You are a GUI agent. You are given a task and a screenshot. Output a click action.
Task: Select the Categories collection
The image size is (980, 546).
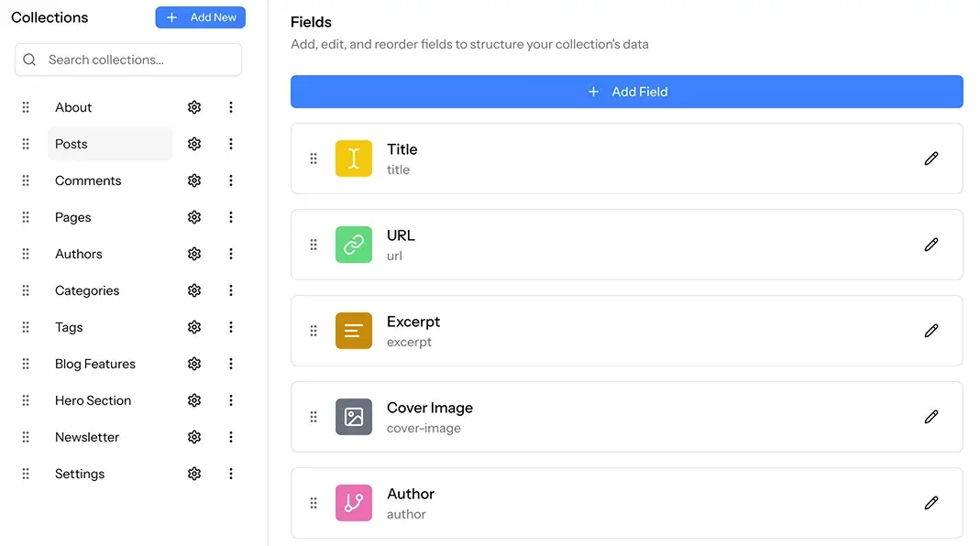[x=110, y=290]
